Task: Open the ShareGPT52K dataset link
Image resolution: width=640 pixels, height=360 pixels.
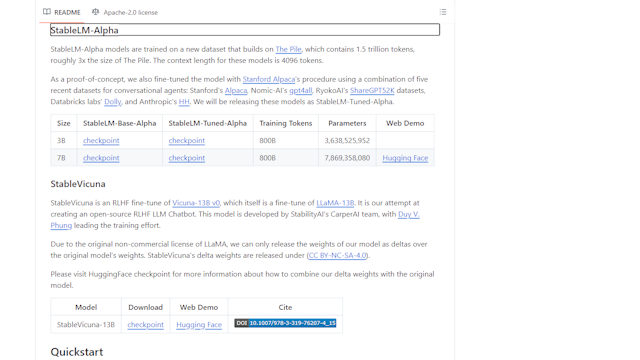Action: point(372,91)
